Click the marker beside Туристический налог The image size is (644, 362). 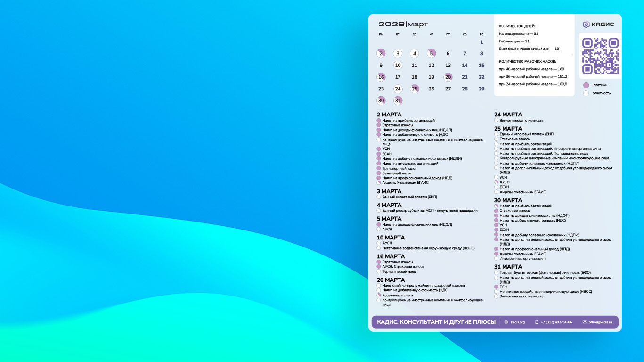(x=379, y=271)
